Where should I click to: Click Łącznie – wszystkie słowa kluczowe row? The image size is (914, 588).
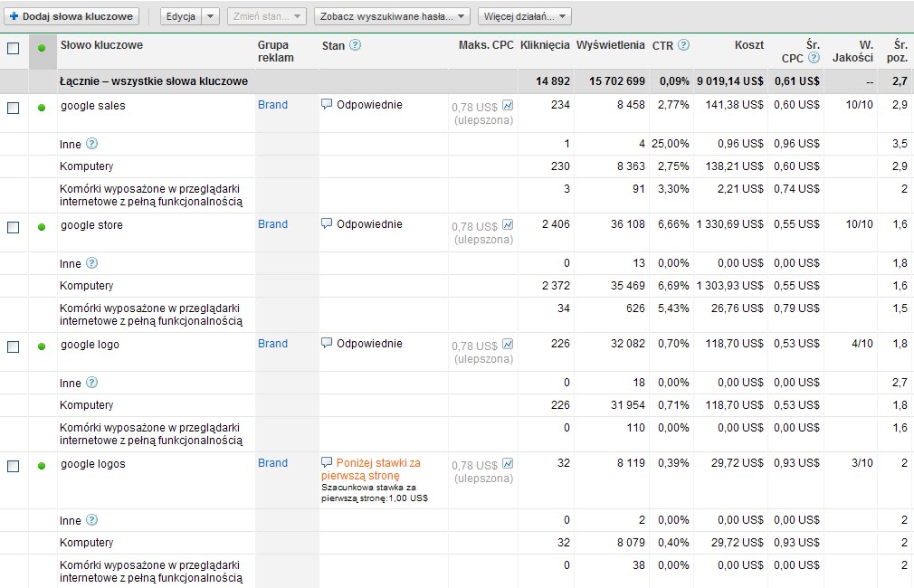click(x=457, y=81)
